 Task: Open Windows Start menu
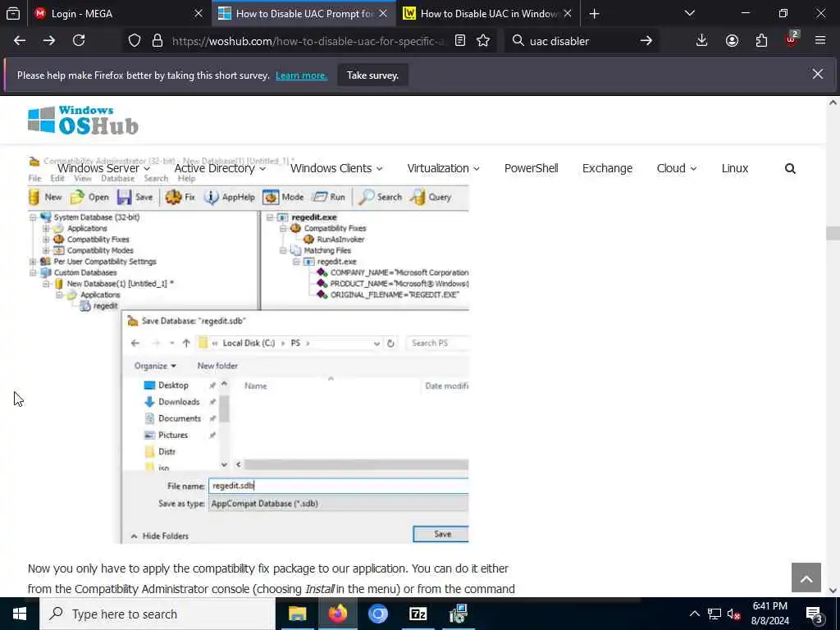pos(20,614)
